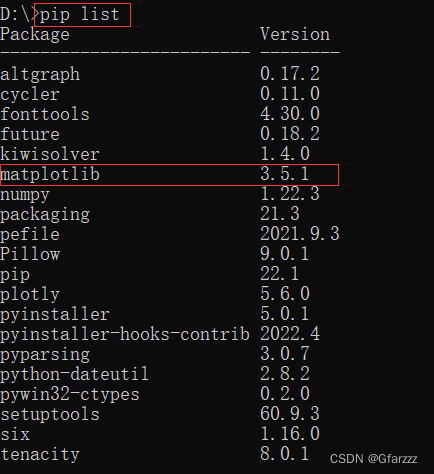This screenshot has width=434, height=474.
Task: Click pyinstaller-hooks-contrib version 2022.4
Action: coord(290,334)
